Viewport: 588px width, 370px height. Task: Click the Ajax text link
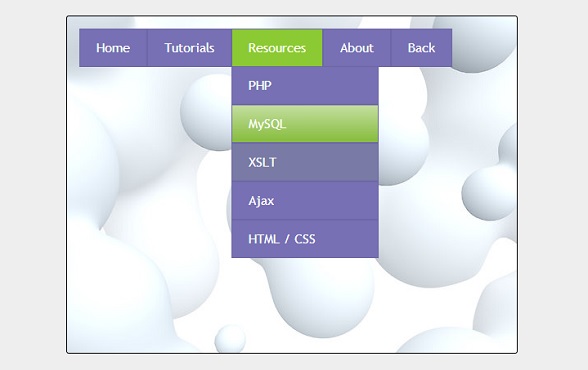pos(261,201)
